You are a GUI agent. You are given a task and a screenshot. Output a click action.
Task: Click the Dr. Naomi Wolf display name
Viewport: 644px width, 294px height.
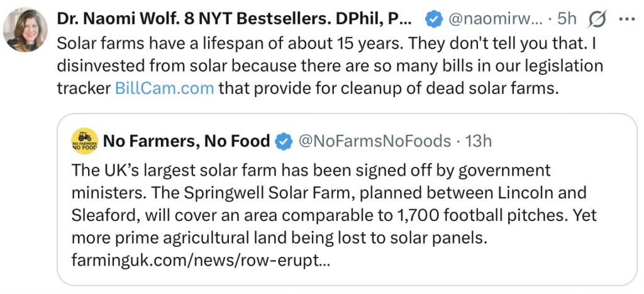tap(234, 20)
